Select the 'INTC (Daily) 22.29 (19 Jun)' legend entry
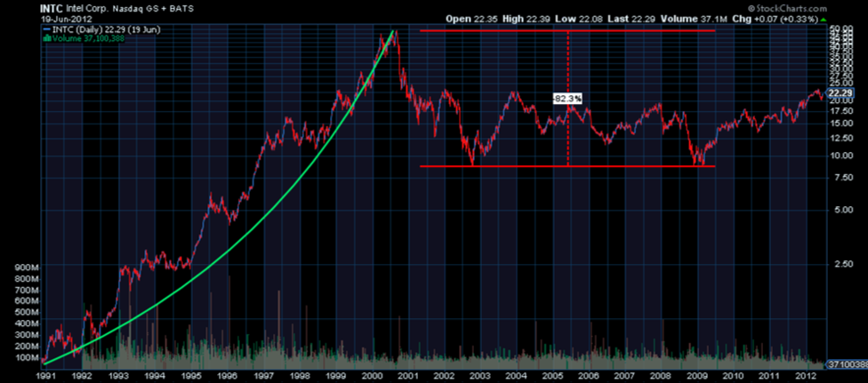Image resolution: width=868 pixels, height=383 pixels. pos(106,30)
